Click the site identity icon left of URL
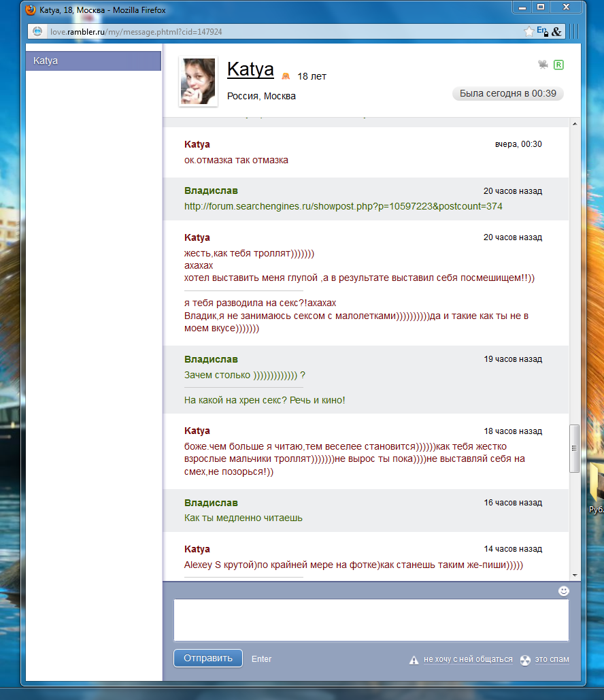The width and height of the screenshot is (604, 700). 38,32
